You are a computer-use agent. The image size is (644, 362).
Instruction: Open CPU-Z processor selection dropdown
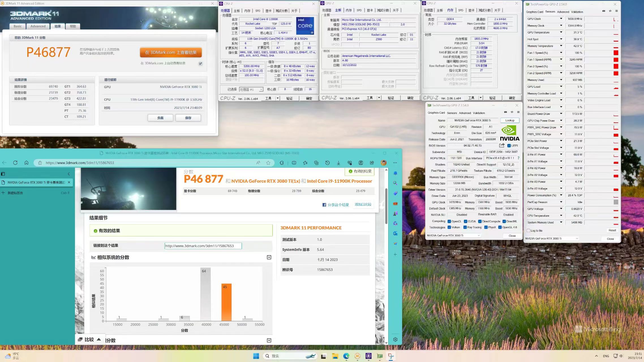pos(251,89)
